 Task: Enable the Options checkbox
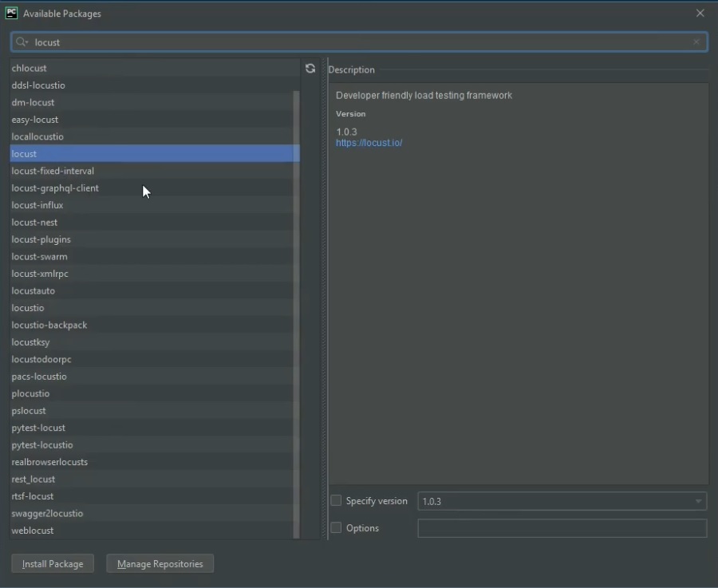336,527
